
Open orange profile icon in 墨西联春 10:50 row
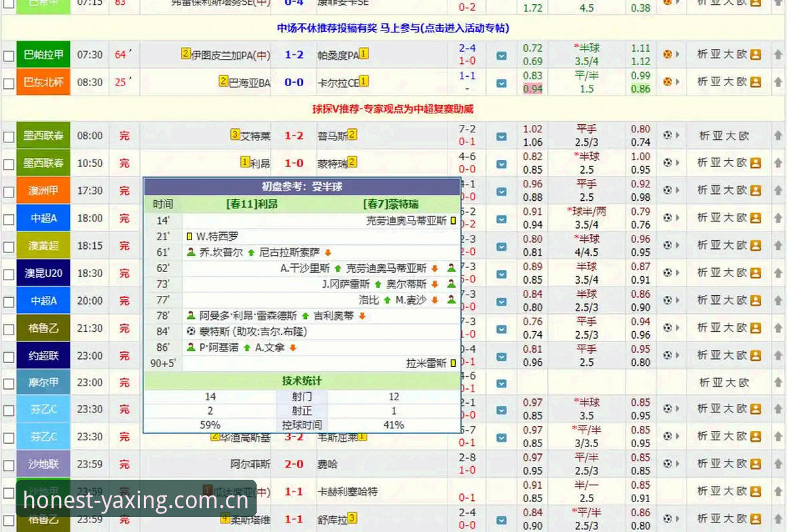(755, 163)
